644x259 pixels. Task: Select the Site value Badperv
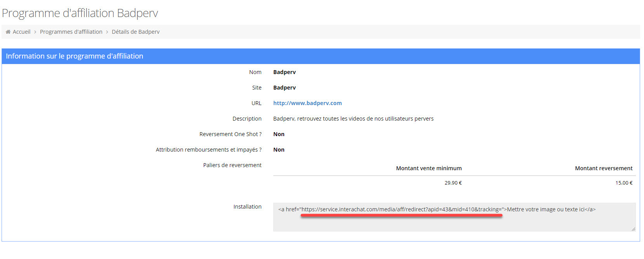(x=285, y=88)
